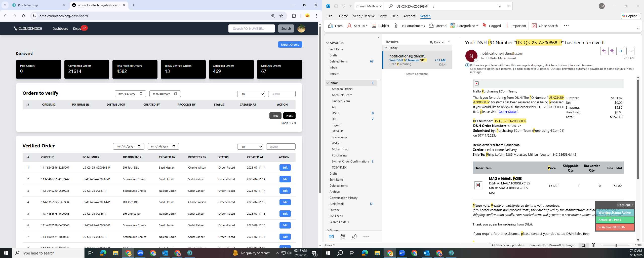
Task: Switch to reading view icon in status bar
Action: tap(593, 245)
